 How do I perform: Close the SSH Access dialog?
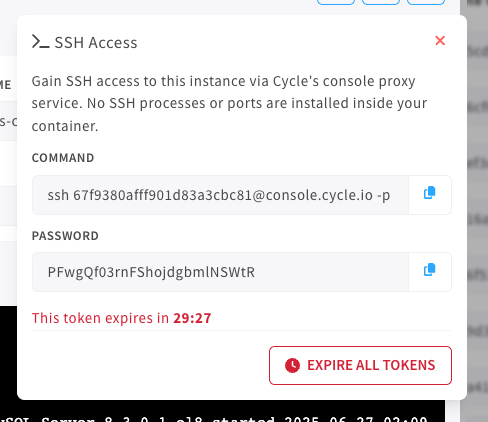(x=440, y=41)
